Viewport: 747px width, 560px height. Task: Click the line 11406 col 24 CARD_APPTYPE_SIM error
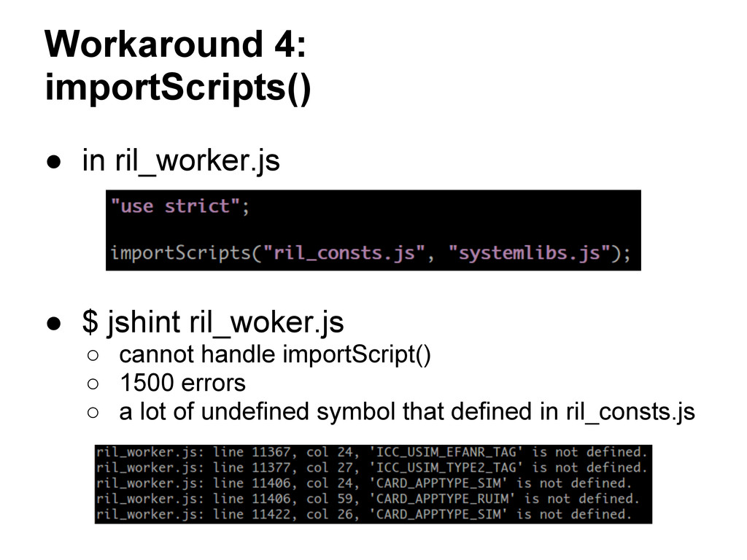point(363,483)
